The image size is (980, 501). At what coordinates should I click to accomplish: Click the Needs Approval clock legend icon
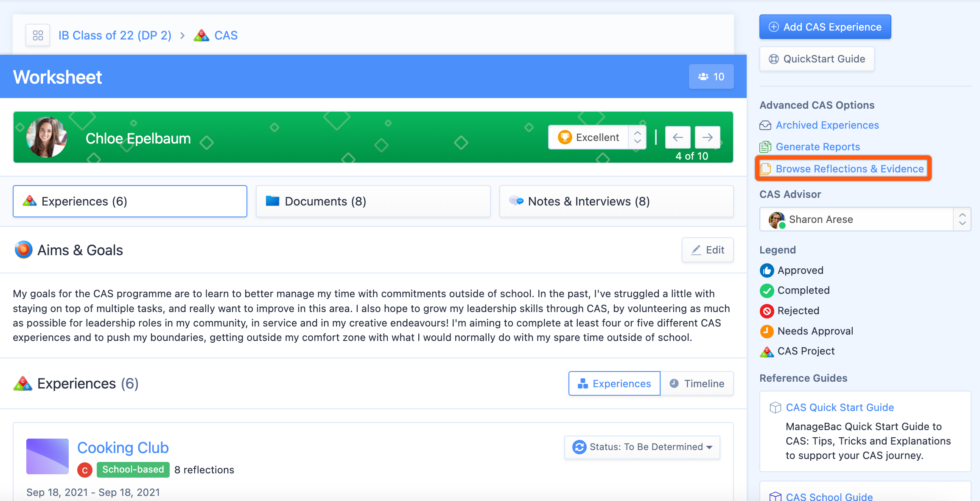click(x=767, y=331)
